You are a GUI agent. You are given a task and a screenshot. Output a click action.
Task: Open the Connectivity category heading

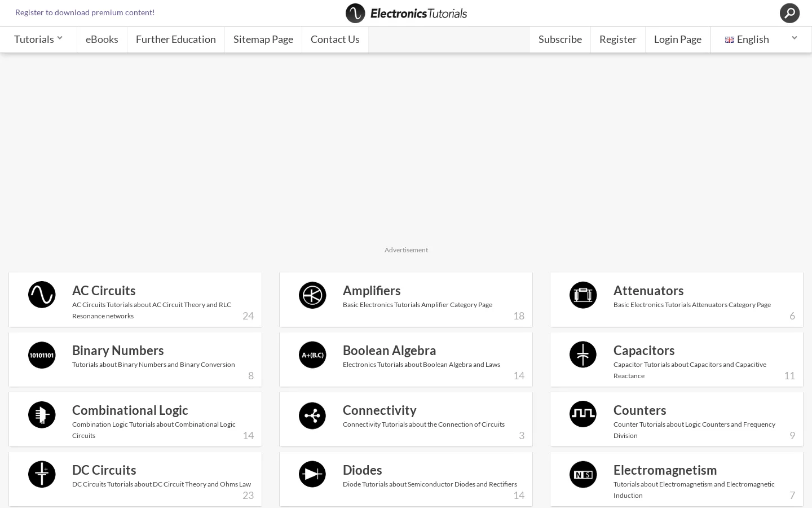tap(379, 410)
